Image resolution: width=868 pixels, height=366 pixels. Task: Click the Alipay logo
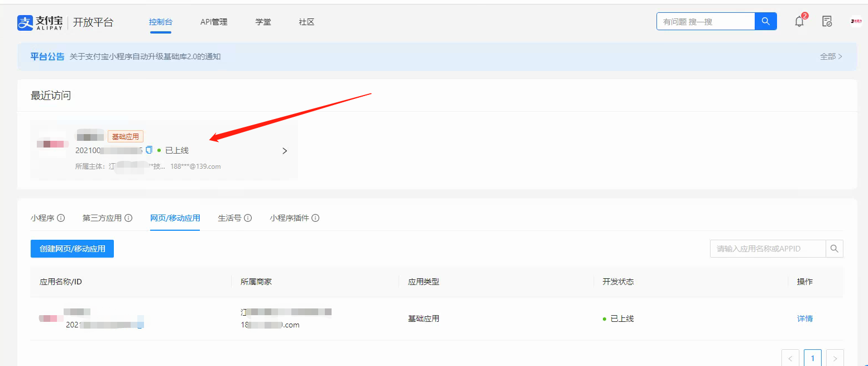pyautogui.click(x=40, y=22)
